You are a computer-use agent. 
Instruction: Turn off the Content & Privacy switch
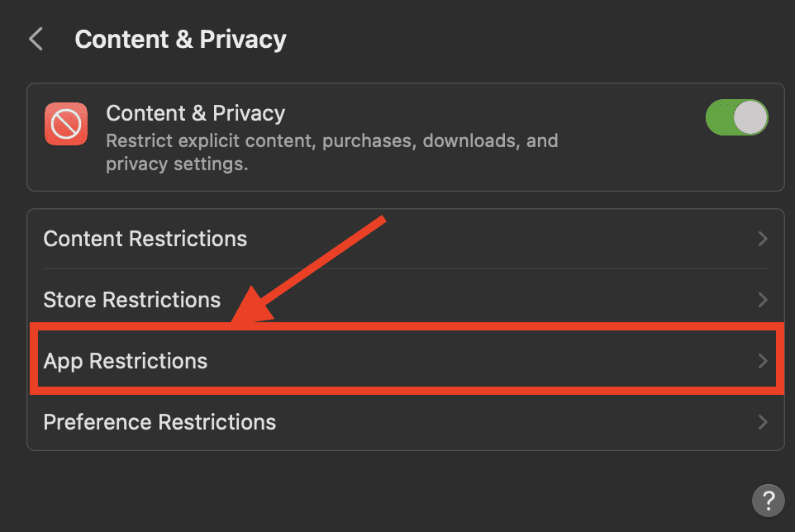[736, 118]
